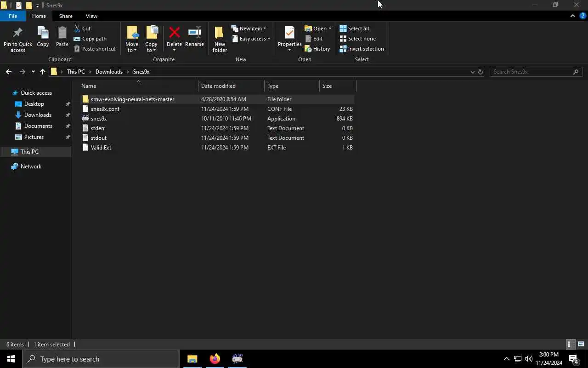Click the Properties checkmark icon
The width and height of the screenshot is (588, 368).
point(289,33)
